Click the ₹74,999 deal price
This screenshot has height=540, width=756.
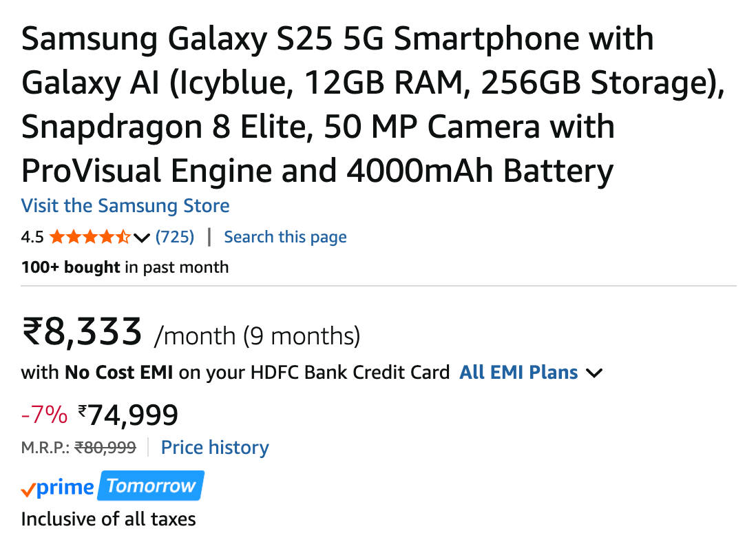(129, 415)
